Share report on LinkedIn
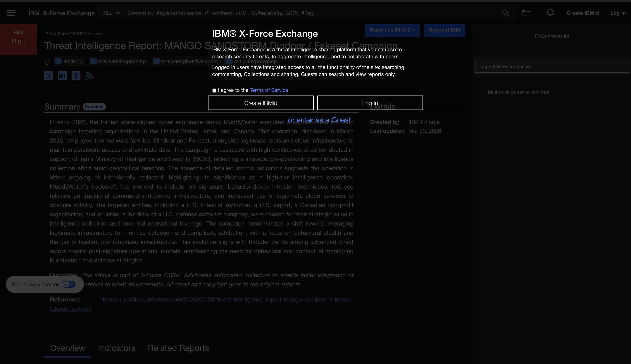 tap(62, 75)
